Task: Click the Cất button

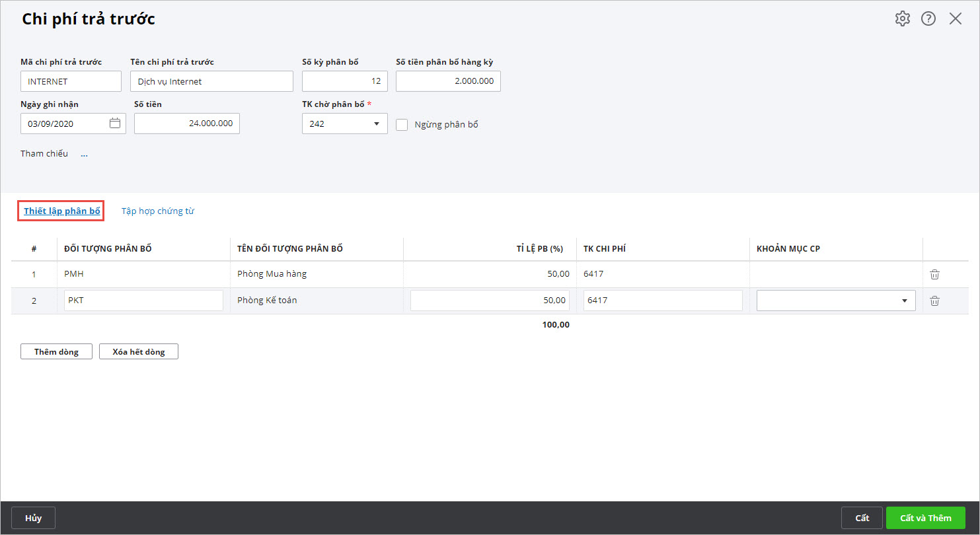Action: tap(862, 518)
